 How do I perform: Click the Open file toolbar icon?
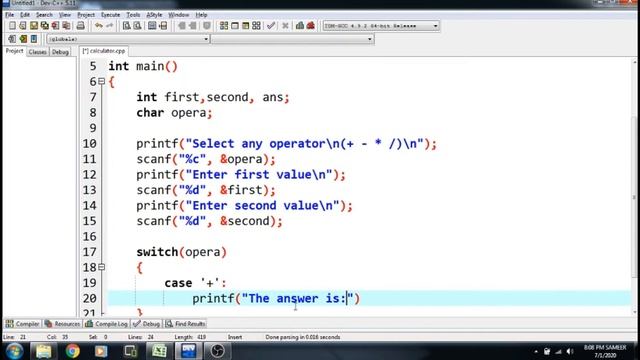[x=23, y=26]
